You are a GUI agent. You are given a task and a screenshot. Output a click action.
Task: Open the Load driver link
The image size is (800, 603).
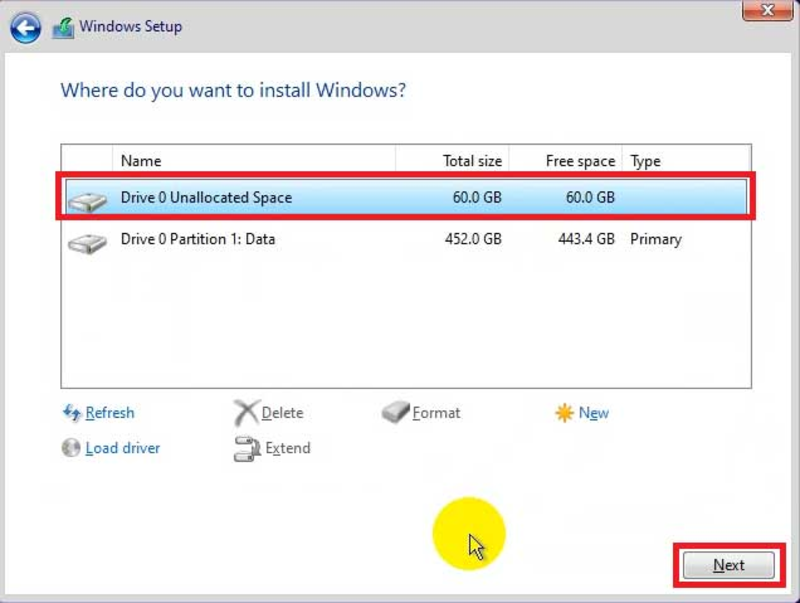tap(122, 448)
